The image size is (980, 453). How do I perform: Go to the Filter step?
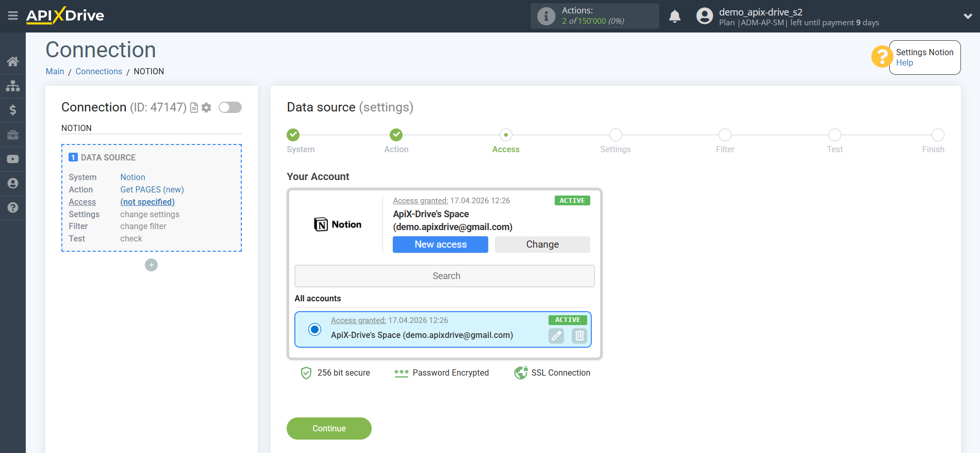click(x=725, y=135)
